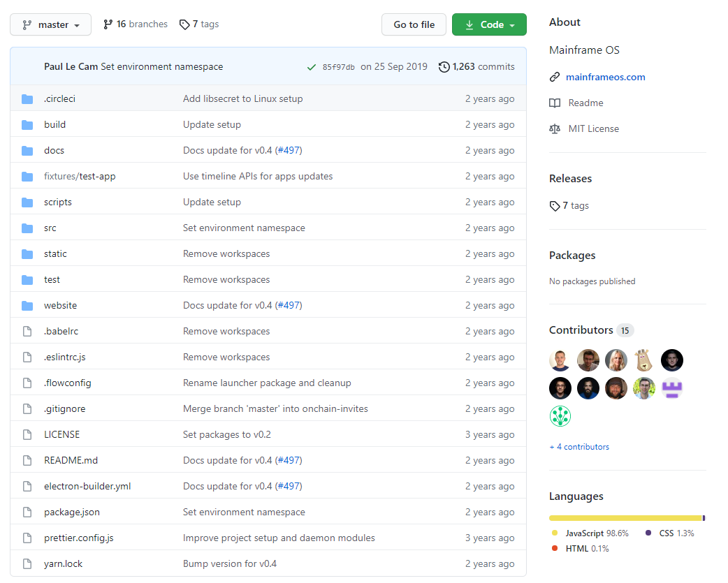Open author Paul Le Cam
This screenshot has width=728, height=583.
[x=71, y=67]
